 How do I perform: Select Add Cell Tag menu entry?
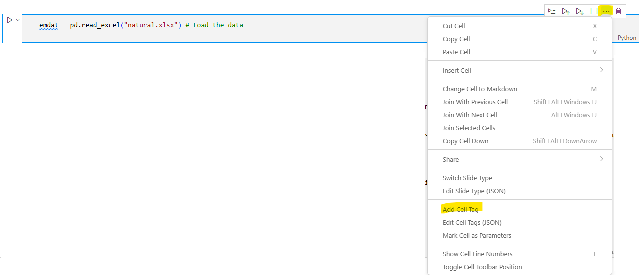[460, 209]
